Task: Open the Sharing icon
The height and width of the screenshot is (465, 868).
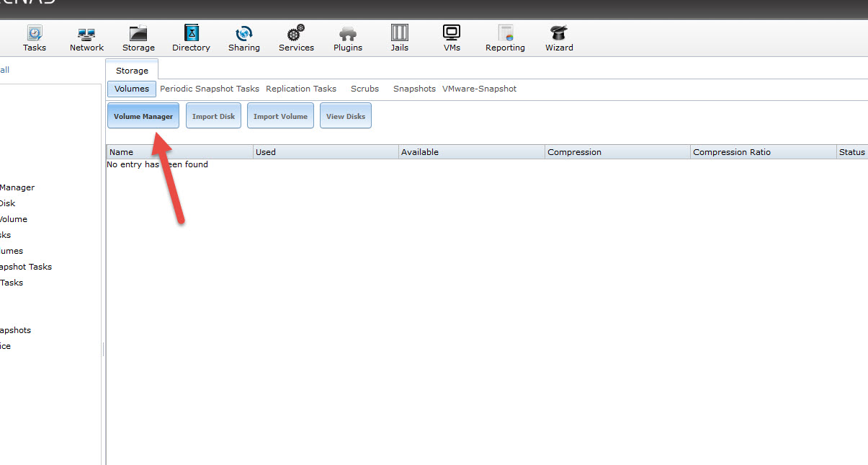Action: click(244, 34)
